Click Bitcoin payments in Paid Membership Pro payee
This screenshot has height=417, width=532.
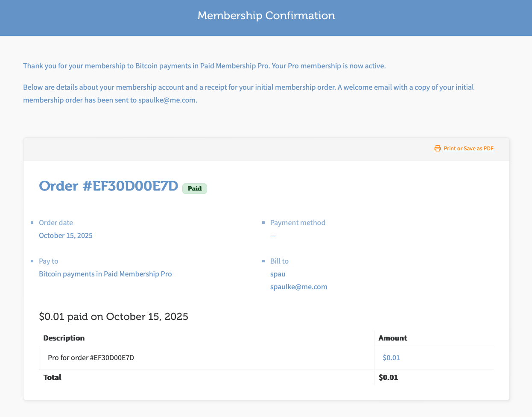[105, 274]
